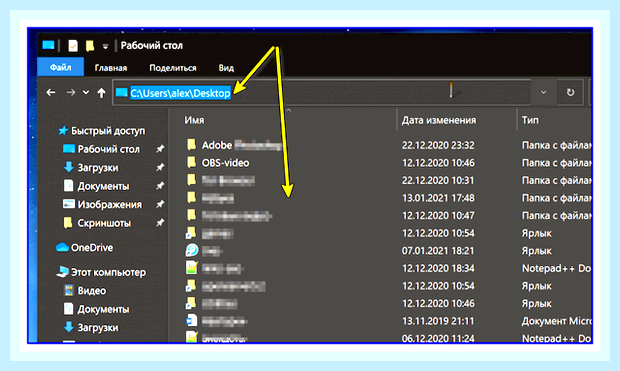Sort by the Дата изменения column header

click(x=439, y=120)
